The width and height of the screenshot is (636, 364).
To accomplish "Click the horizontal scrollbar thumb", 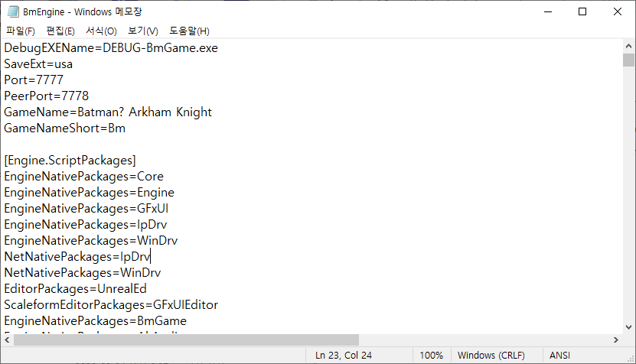I will tap(186, 340).
